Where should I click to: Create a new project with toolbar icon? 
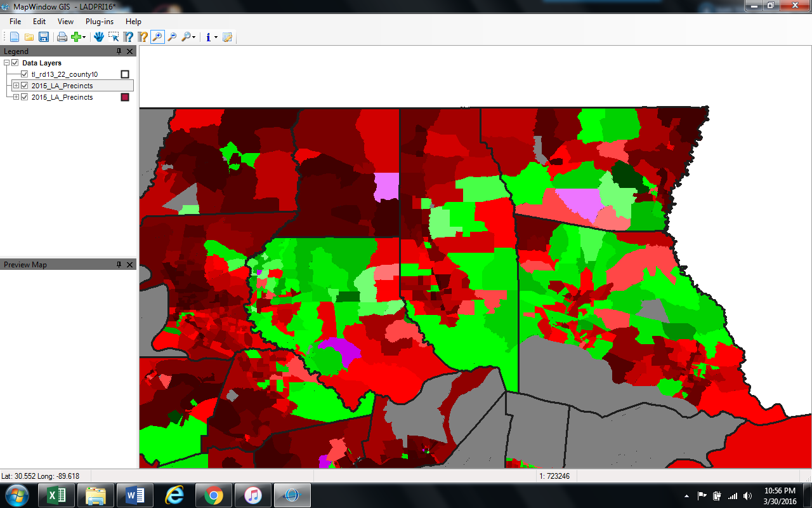pos(15,37)
